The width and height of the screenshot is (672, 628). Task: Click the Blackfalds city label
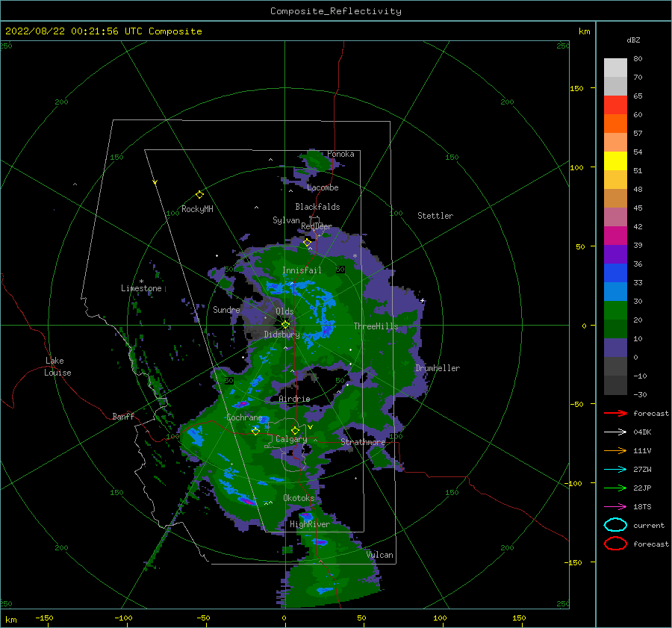317,207
